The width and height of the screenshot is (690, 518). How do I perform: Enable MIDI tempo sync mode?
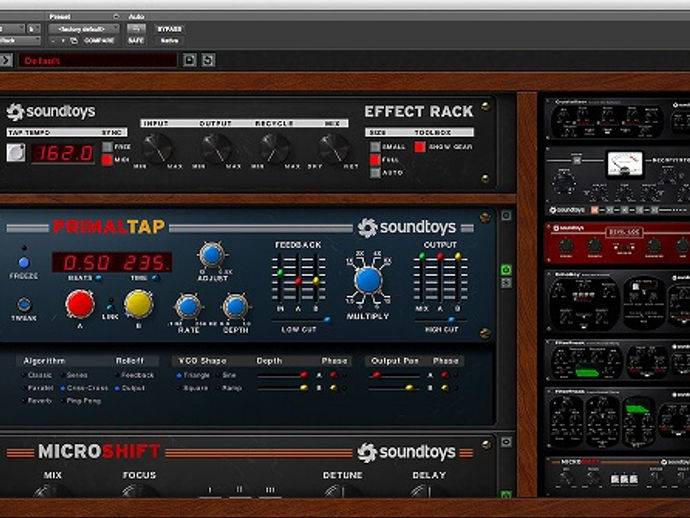(107, 160)
